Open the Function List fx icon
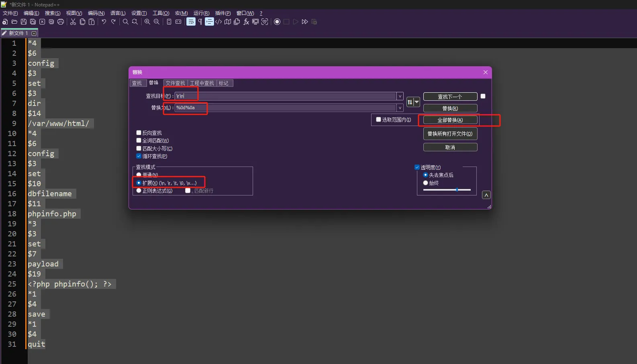637x364 pixels. pos(246,22)
